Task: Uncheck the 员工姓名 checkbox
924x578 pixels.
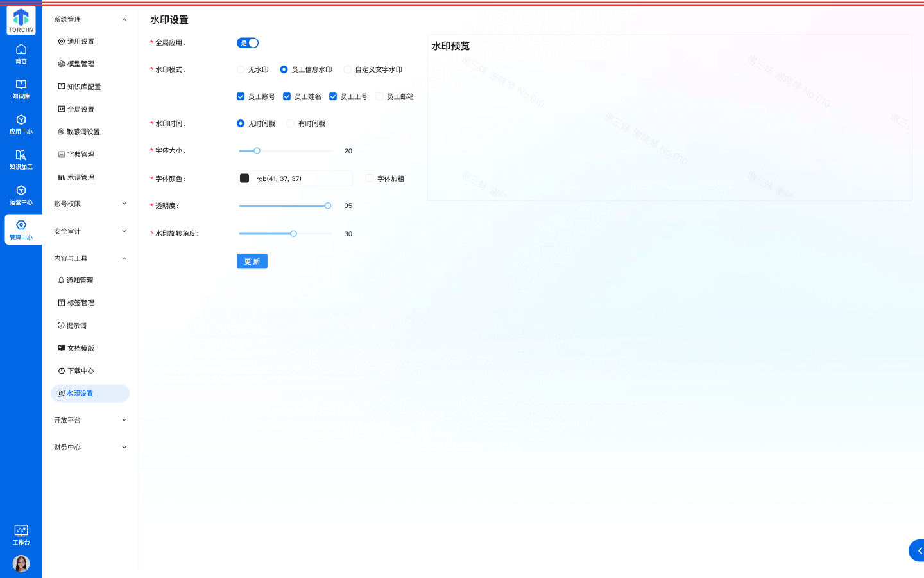Action: pos(287,96)
